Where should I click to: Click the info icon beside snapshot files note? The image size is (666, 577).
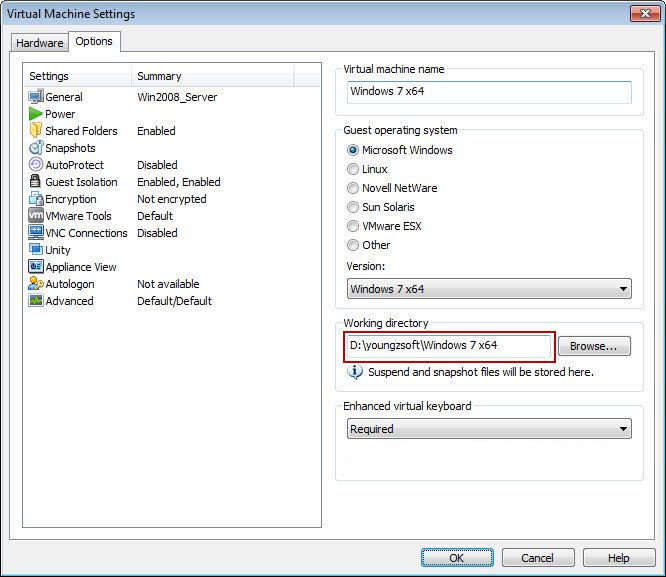point(355,372)
